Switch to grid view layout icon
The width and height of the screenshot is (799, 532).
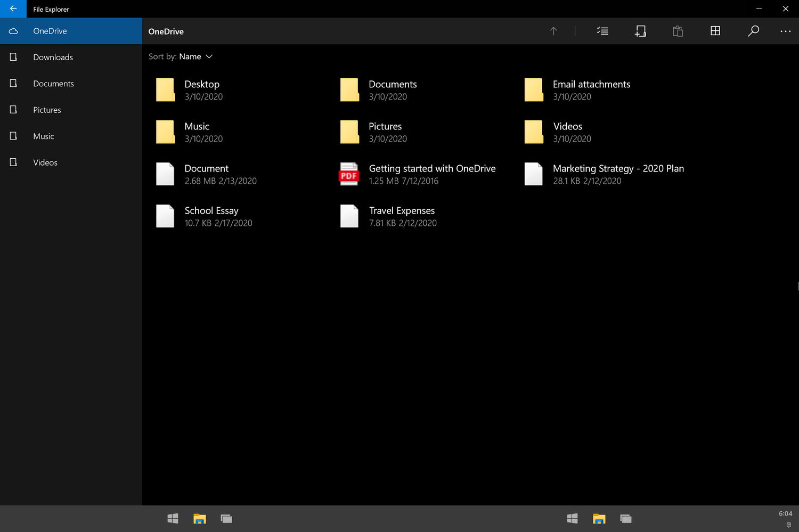pos(715,31)
